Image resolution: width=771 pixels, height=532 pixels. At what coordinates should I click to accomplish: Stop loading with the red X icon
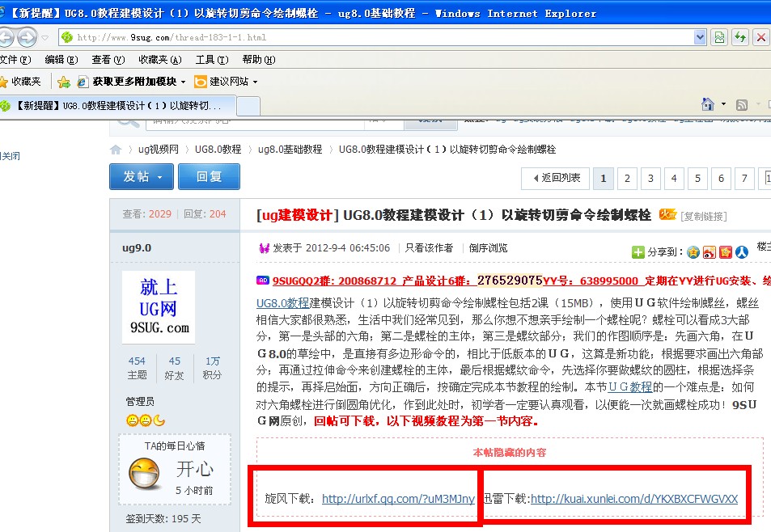[x=760, y=37]
